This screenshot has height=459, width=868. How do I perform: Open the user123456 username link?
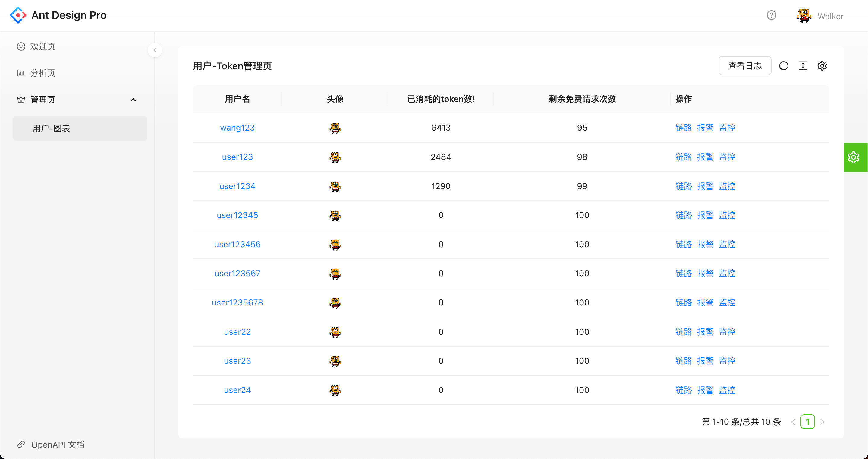tap(237, 245)
